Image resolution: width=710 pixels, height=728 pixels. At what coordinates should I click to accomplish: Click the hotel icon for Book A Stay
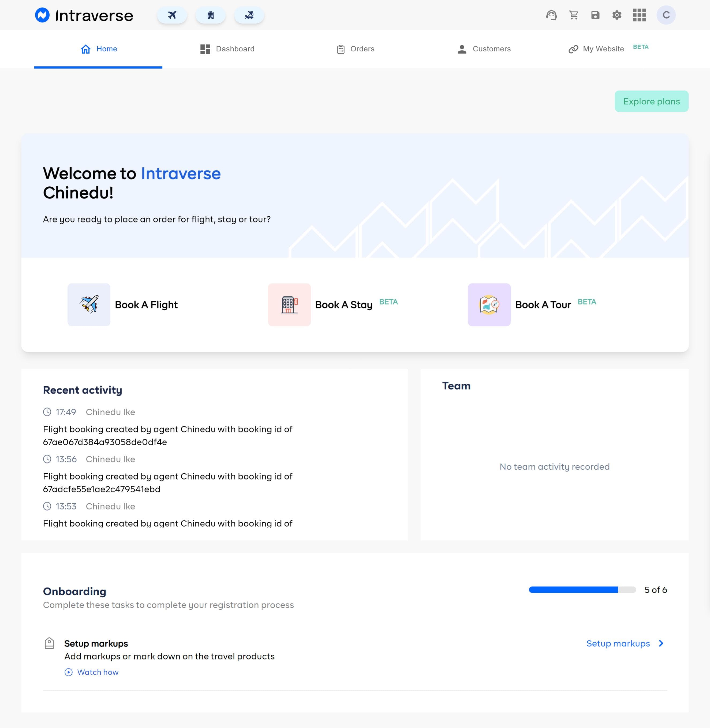(289, 304)
